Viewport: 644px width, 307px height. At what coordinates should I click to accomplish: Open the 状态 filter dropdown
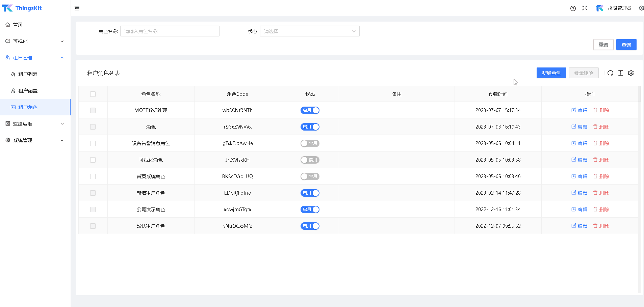[309, 31]
